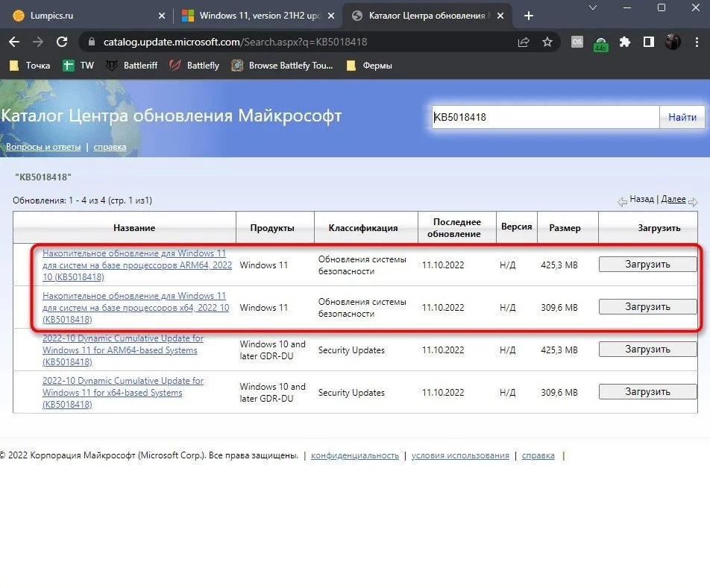Open the Вопросы и ответы link

click(43, 147)
